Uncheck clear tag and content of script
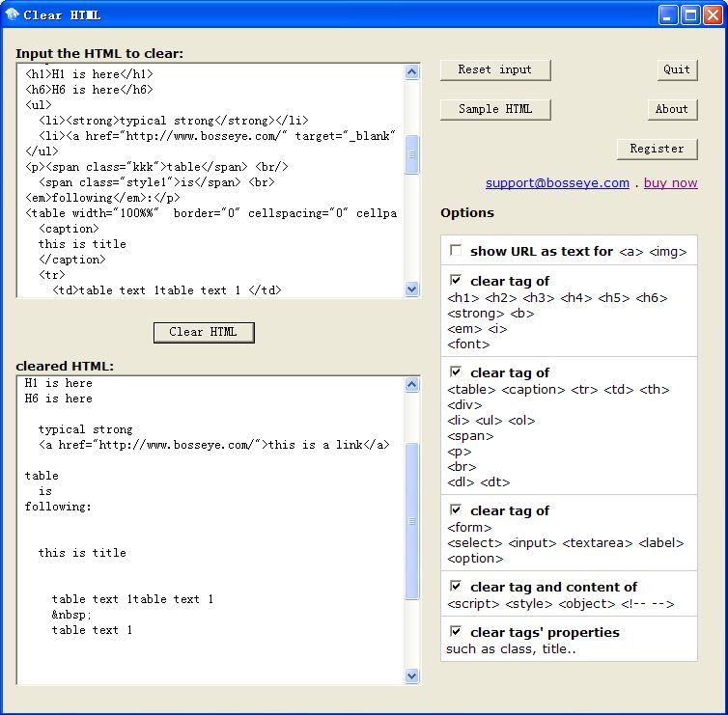Image resolution: width=728 pixels, height=715 pixels. (x=456, y=587)
